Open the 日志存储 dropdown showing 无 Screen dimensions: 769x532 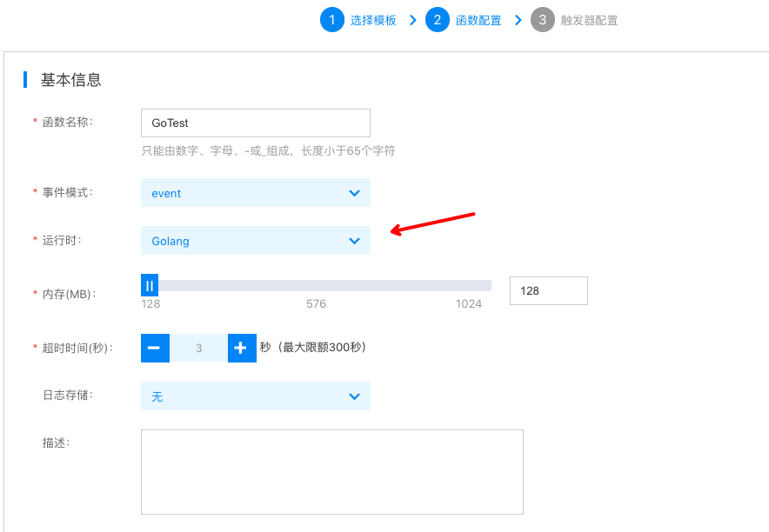point(255,396)
